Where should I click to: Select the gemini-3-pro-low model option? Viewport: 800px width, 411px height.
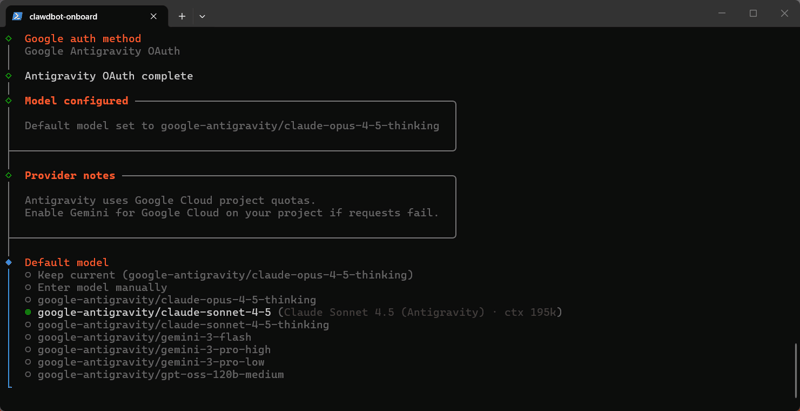click(145, 362)
